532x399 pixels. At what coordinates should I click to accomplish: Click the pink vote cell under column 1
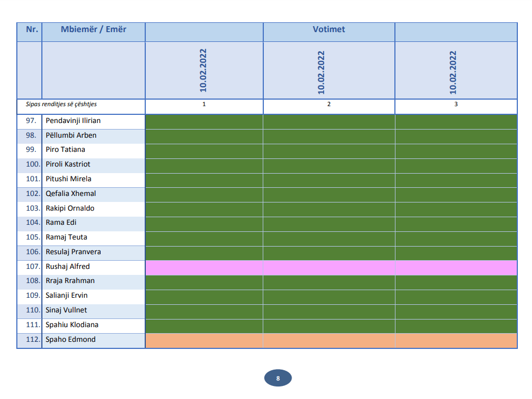[204, 267]
